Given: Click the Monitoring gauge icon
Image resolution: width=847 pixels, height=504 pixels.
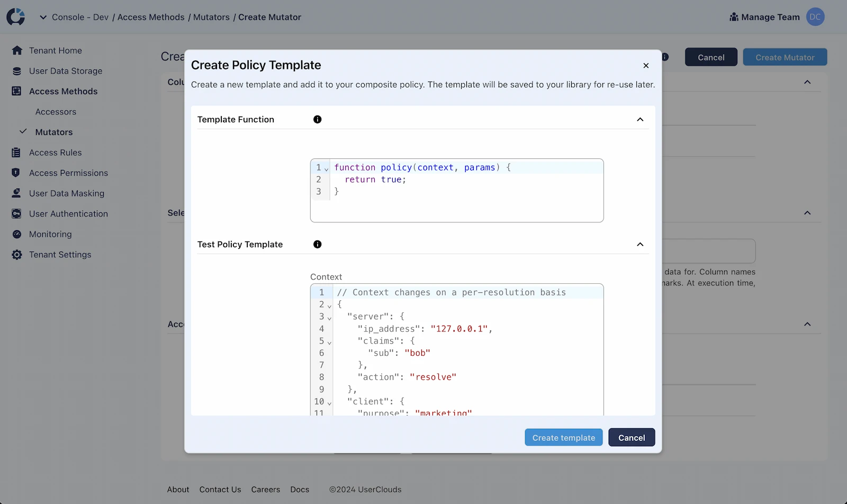Looking at the screenshot, I should pos(17,234).
